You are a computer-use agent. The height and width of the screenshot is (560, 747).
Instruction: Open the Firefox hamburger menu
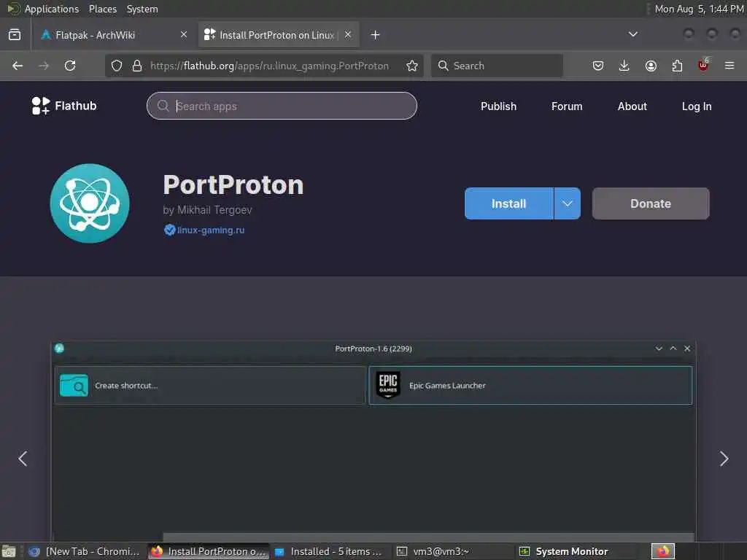[x=729, y=66]
